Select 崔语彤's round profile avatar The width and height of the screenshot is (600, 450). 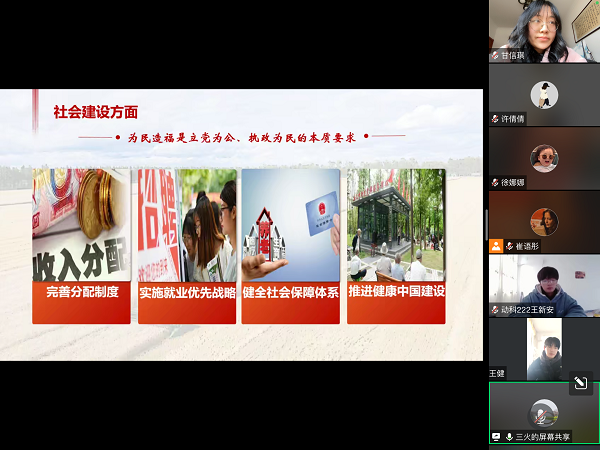(544, 221)
